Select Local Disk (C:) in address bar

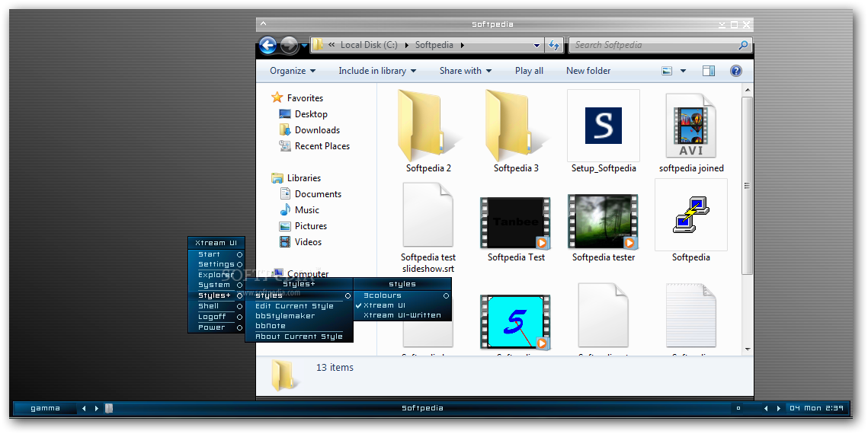(x=369, y=46)
